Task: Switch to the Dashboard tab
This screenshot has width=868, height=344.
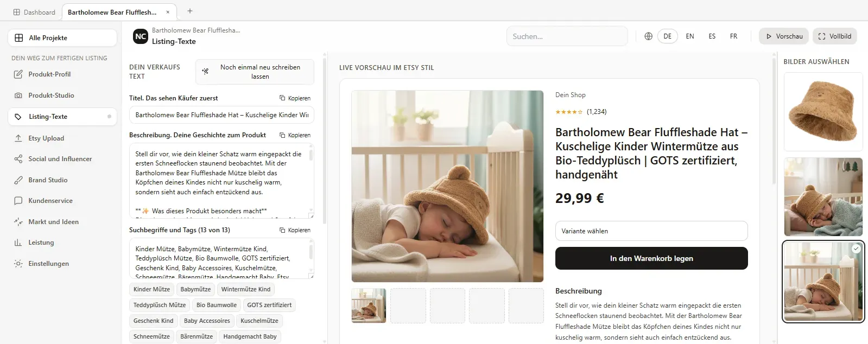Action: tap(34, 12)
